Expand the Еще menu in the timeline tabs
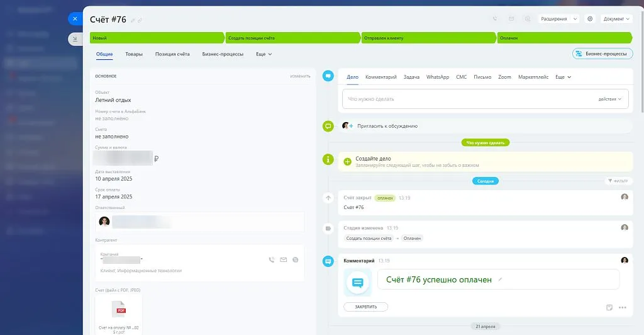 pyautogui.click(x=563, y=77)
